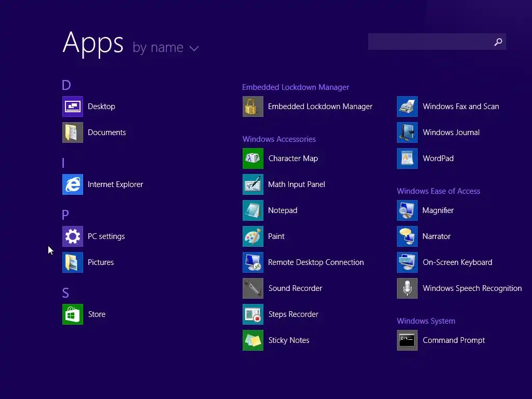Click the Embedded Lockdown Manager group heading
Viewport: 532px width, 399px height.
coord(296,87)
